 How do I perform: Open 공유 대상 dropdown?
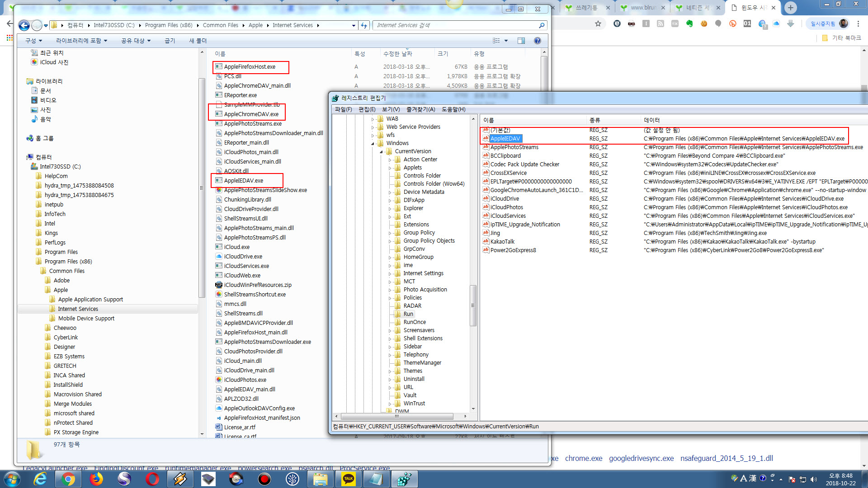point(136,41)
